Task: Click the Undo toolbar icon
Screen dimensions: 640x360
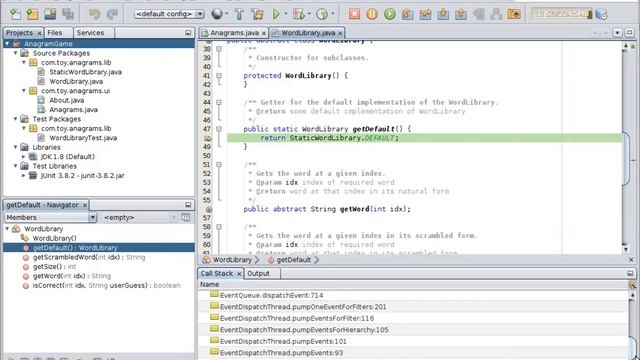Action: [x=95, y=14]
